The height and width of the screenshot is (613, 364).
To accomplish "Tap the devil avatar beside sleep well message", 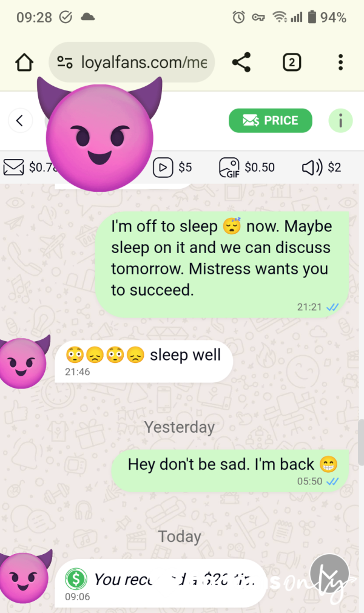I will click(x=24, y=362).
